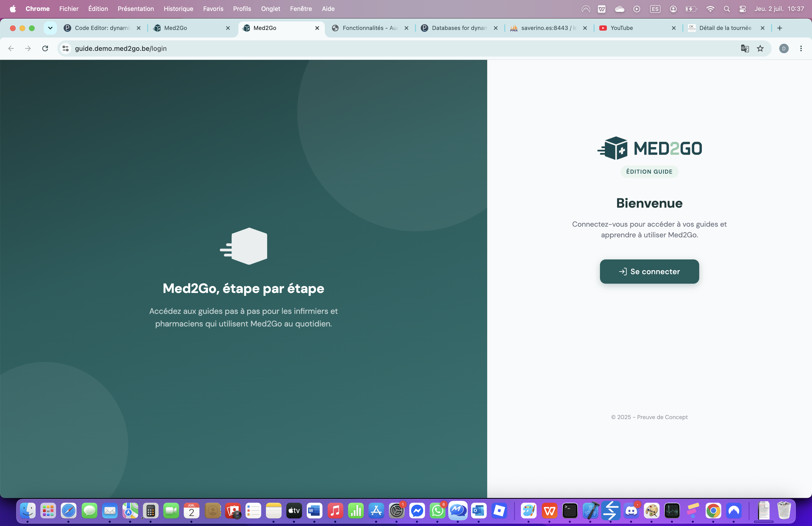Click the MED2GO logo on the login panel
Image resolution: width=812 pixels, height=526 pixels.
coord(649,148)
